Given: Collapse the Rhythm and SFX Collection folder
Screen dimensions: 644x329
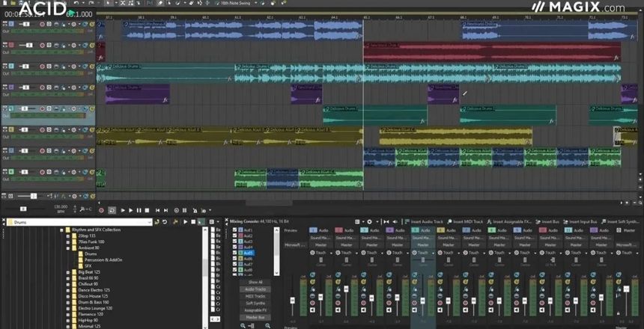Looking at the screenshot, I should (x=61, y=230).
